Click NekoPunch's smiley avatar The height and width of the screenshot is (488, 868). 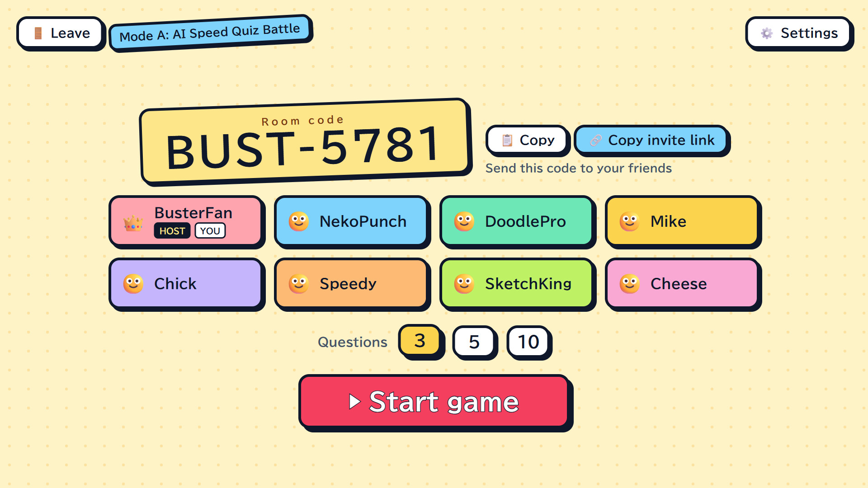coord(299,221)
